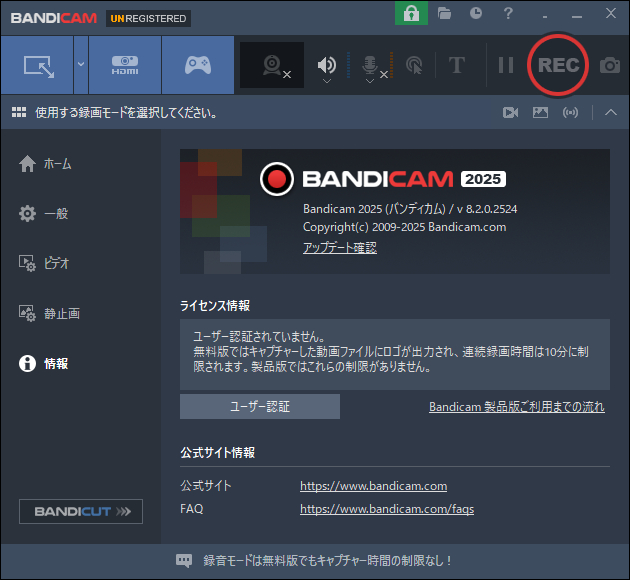Open the video list camcorder icon
The image size is (630, 580).
click(x=510, y=112)
